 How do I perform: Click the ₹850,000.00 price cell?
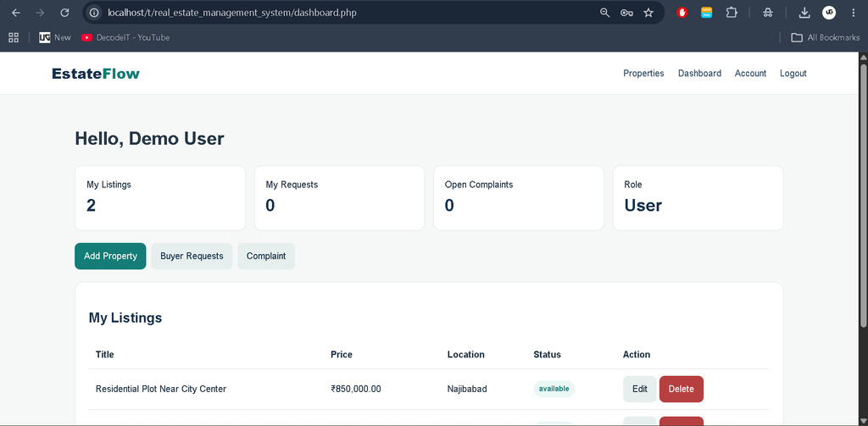[x=356, y=389]
